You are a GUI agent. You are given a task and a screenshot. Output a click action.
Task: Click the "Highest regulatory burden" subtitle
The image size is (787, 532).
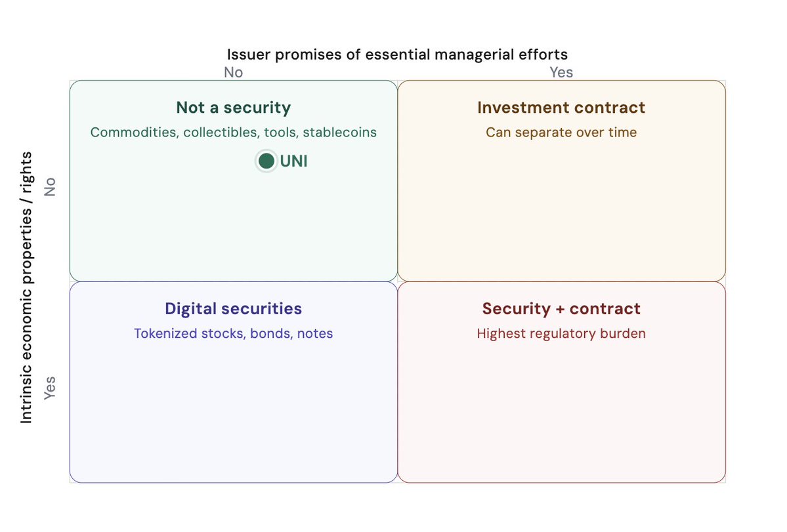coord(561,333)
